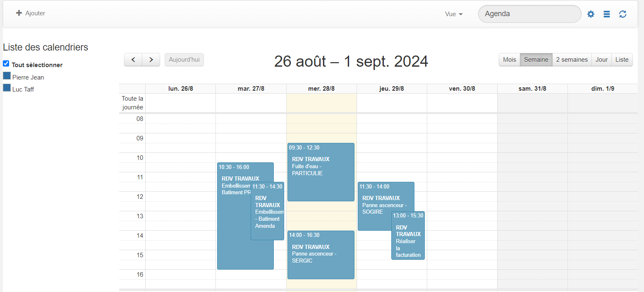The image size is (644, 292).
Task: Select the Jour view
Action: (601, 60)
